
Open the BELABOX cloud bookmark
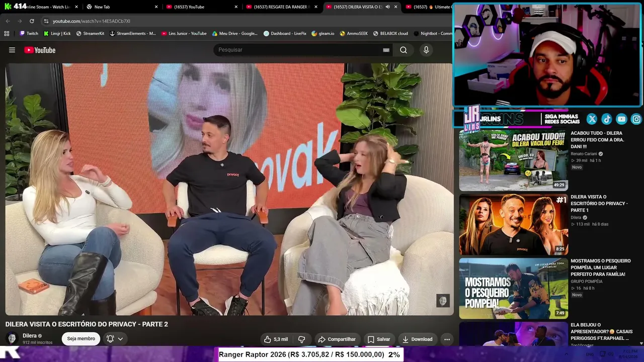pos(390,34)
